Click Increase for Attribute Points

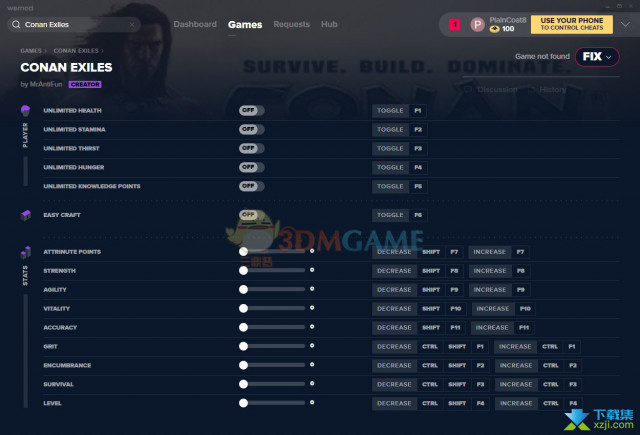pyautogui.click(x=489, y=252)
